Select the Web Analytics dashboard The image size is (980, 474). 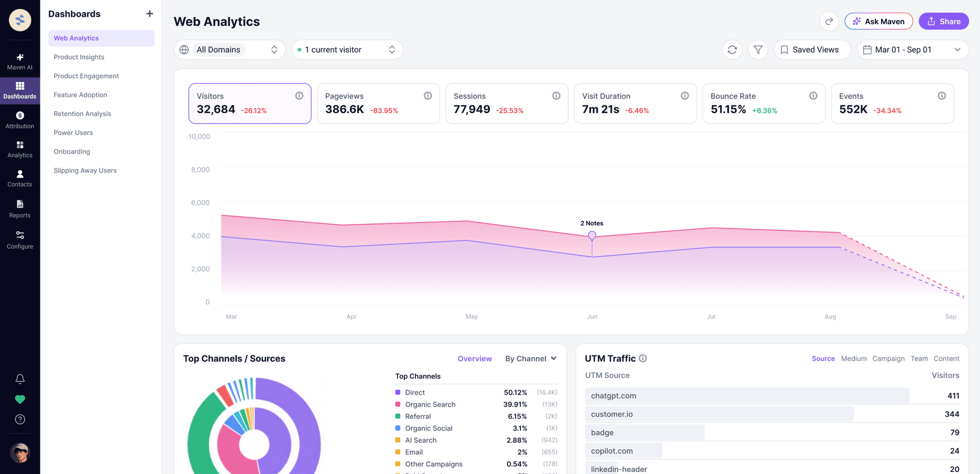pyautogui.click(x=101, y=38)
